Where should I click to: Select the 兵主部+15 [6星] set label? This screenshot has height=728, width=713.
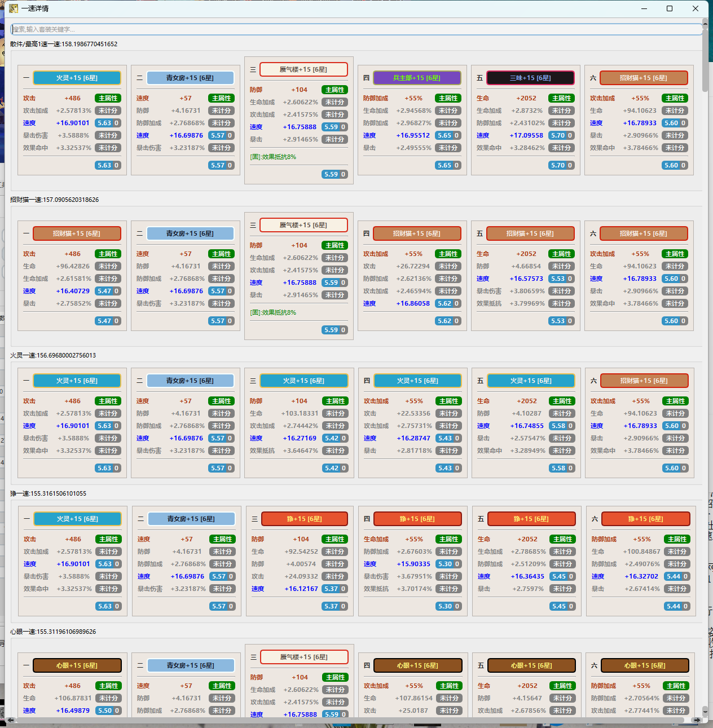pyautogui.click(x=417, y=78)
